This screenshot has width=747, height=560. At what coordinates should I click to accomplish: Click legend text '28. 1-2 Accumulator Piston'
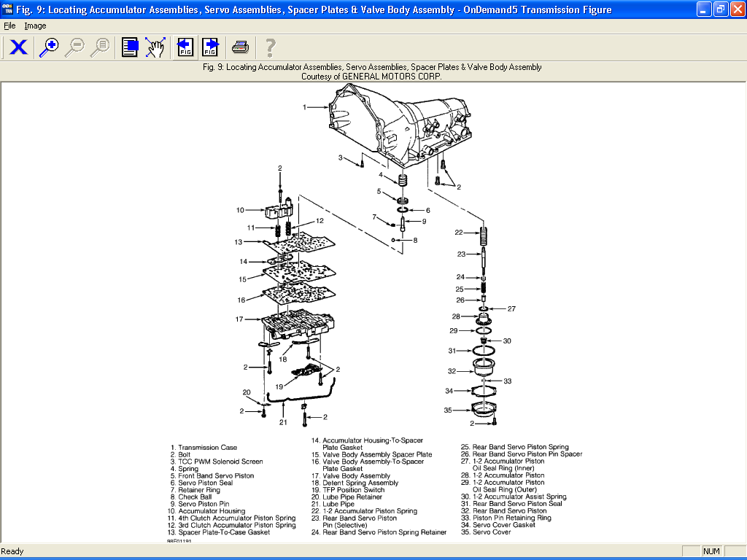[503, 475]
